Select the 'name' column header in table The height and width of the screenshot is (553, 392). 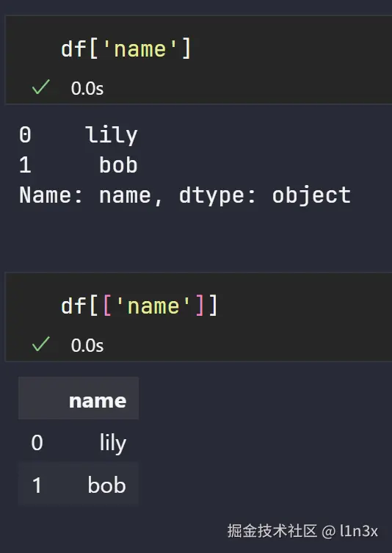pyautogui.click(x=98, y=401)
